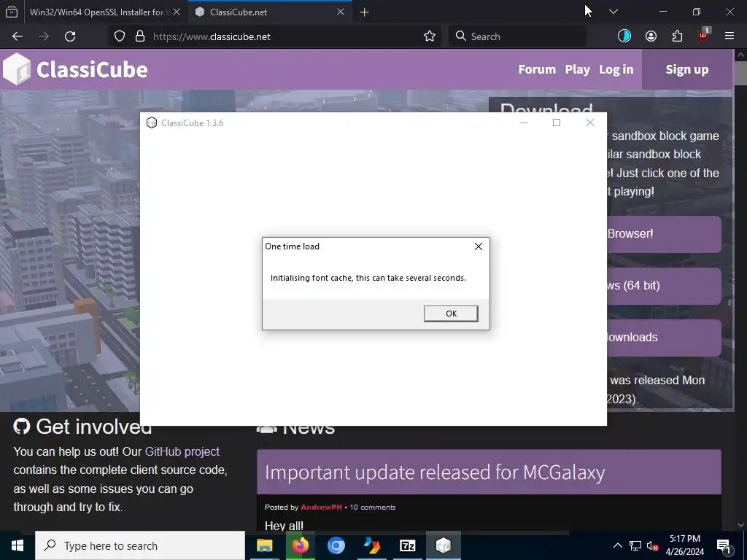747x560 pixels.
Task: Click the muted volume icon in the tray
Action: pos(652,545)
